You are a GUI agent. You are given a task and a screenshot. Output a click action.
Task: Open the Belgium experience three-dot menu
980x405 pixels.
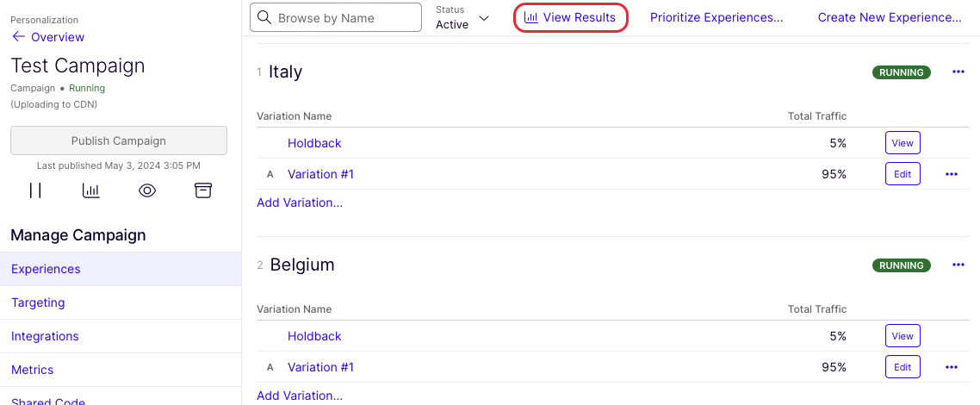pyautogui.click(x=958, y=265)
